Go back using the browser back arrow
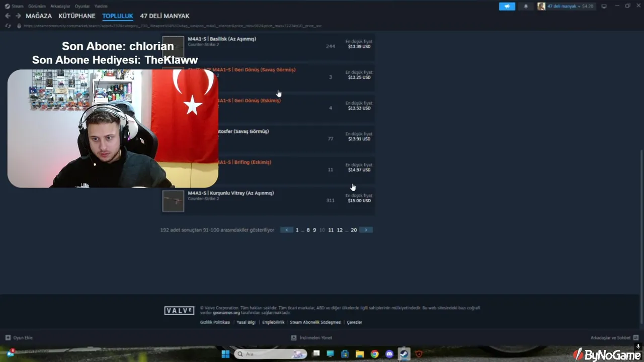Viewport: 644px width, 362px height. click(x=8, y=16)
